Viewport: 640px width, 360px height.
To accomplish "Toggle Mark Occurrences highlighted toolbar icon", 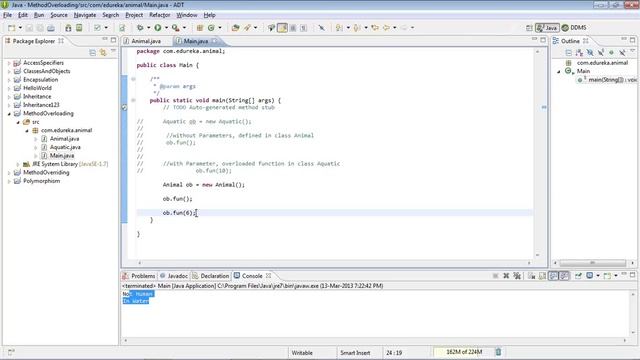I will pyautogui.click(x=282, y=28).
